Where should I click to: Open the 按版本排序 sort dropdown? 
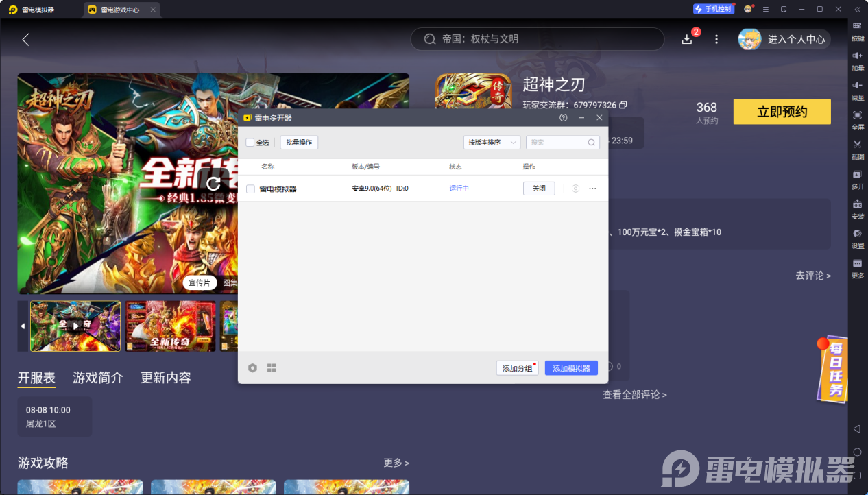[x=492, y=143]
